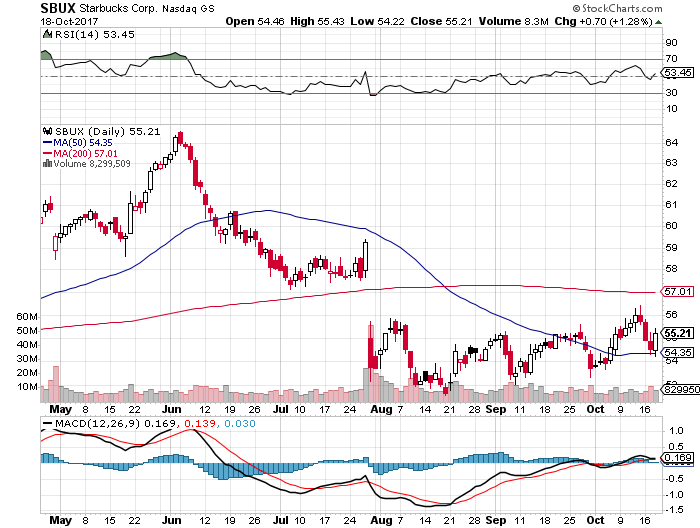Click the Aug label on the bottom time axis
The height and width of the screenshot is (528, 700).
pyautogui.click(x=380, y=521)
